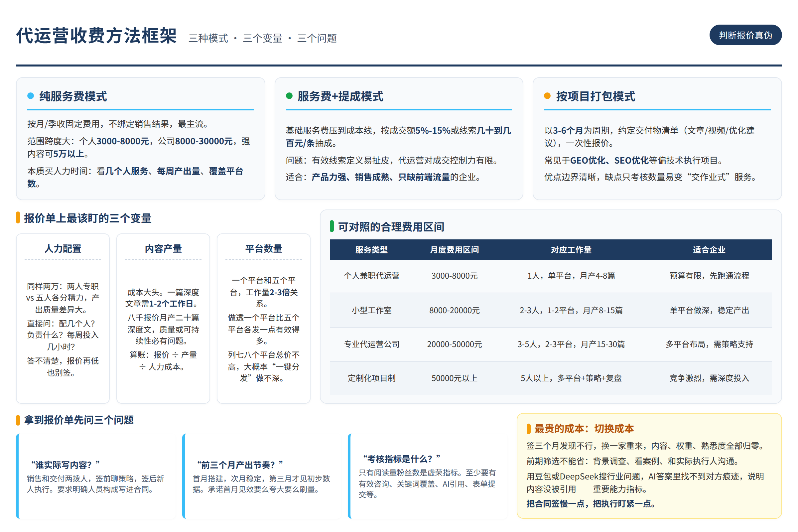The height and width of the screenshot is (532, 798).
Task: Click the 小型工作室 table cell
Action: pyautogui.click(x=371, y=310)
